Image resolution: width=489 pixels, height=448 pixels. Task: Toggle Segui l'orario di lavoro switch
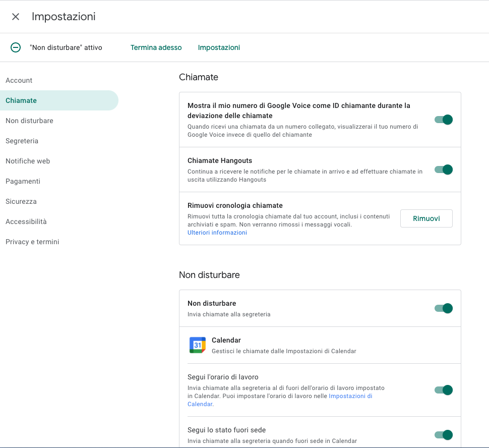[444, 390]
